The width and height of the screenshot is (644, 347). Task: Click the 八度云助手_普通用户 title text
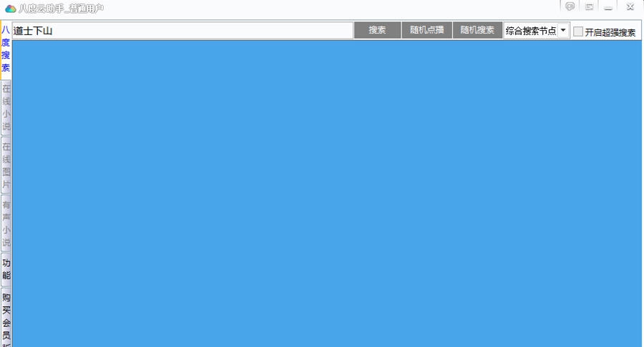pyautogui.click(x=61, y=9)
